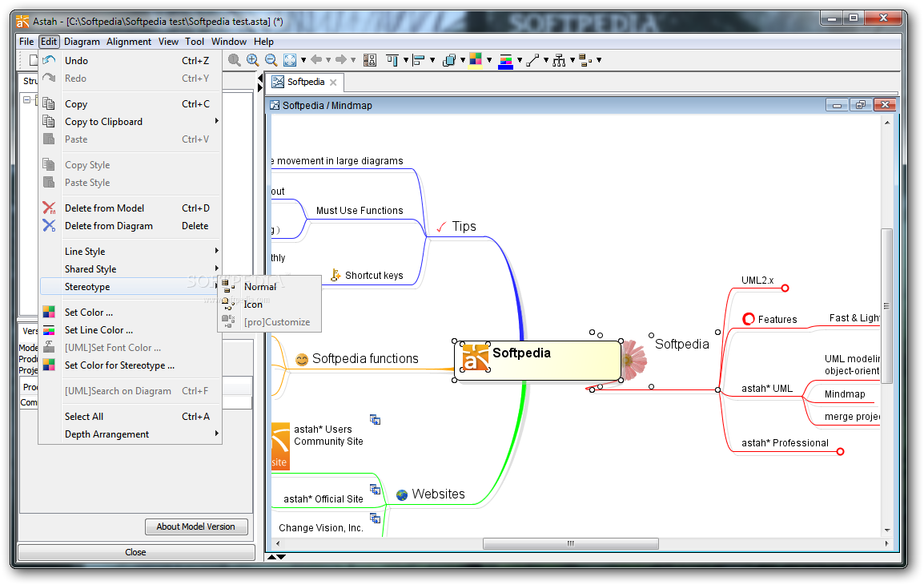The image size is (924, 585).
Task: Open dropdown arrow next to line color icon
Action: coord(520,60)
